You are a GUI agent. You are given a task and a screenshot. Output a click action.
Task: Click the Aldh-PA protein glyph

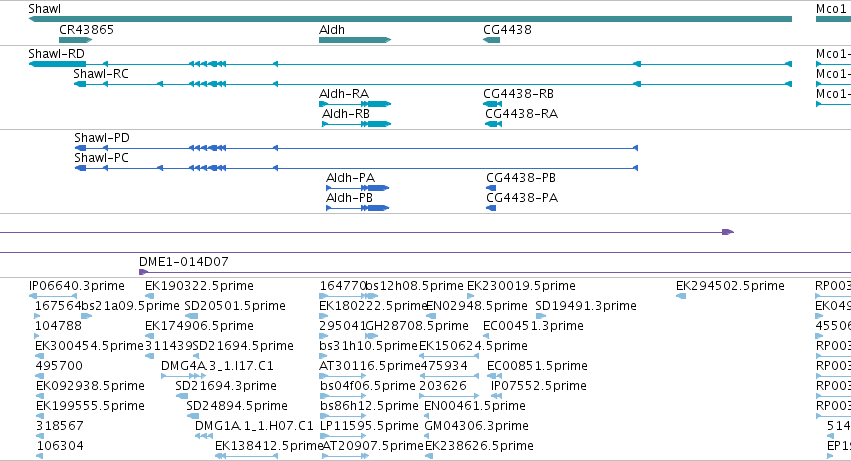pyautogui.click(x=357, y=188)
